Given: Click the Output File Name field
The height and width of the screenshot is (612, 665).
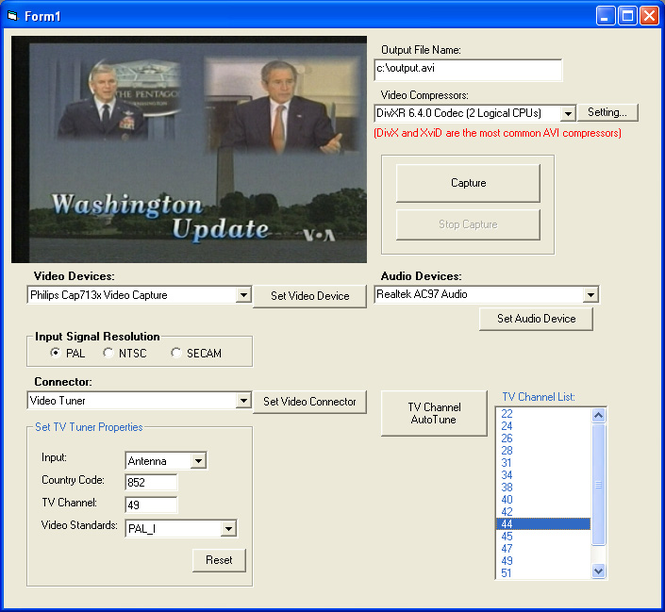Looking at the screenshot, I should point(468,70).
